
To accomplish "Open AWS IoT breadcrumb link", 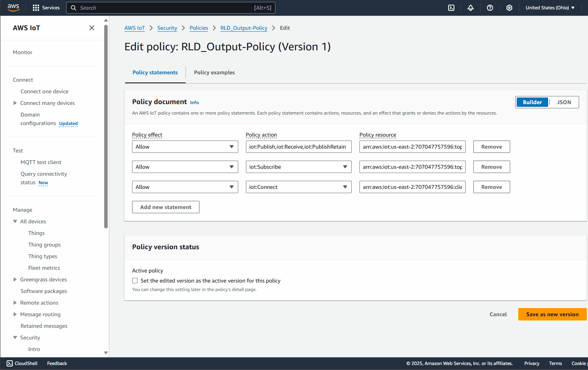I will [134, 28].
